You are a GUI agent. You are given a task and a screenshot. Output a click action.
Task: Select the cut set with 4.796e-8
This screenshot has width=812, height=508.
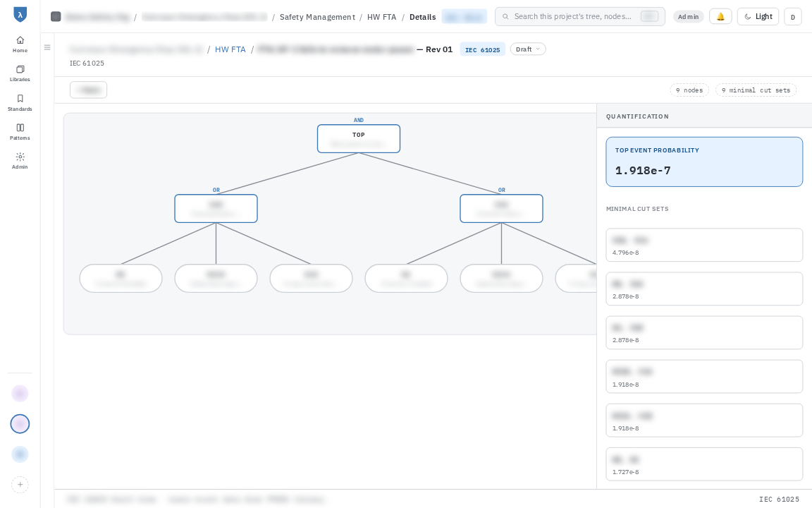[704, 245]
